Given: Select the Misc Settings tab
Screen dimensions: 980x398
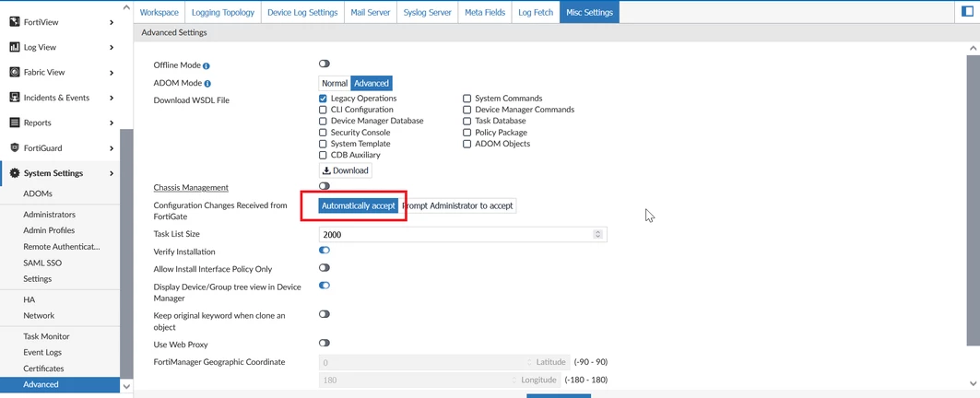Looking at the screenshot, I should pyautogui.click(x=589, y=12).
